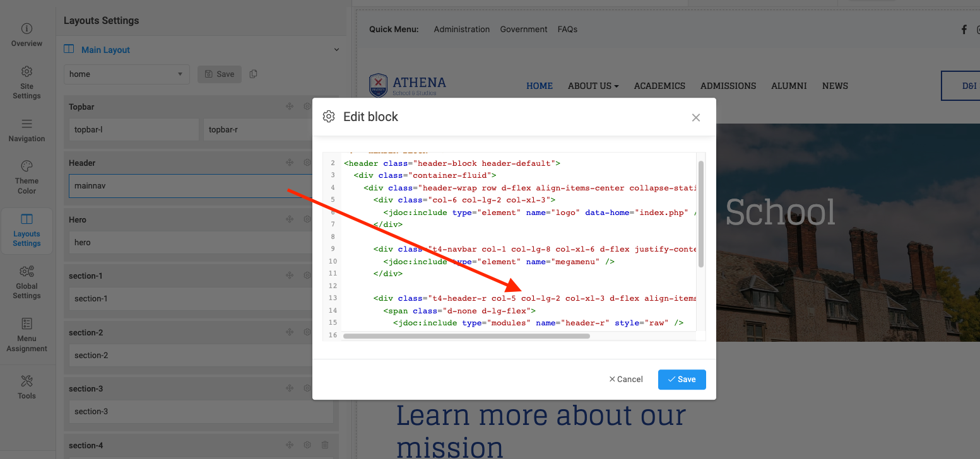Close the Edit block dialog with X

click(696, 117)
